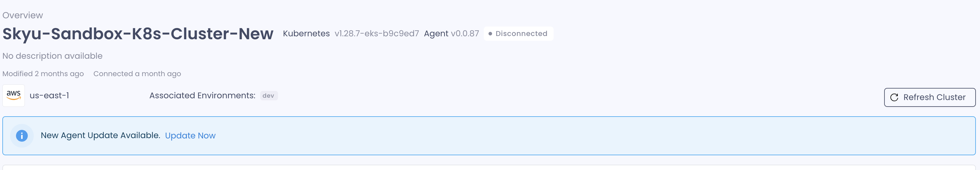980x170 pixels.
Task: Click the Skyu-Sandbox-K8s-Cluster-New title
Action: click(x=138, y=34)
